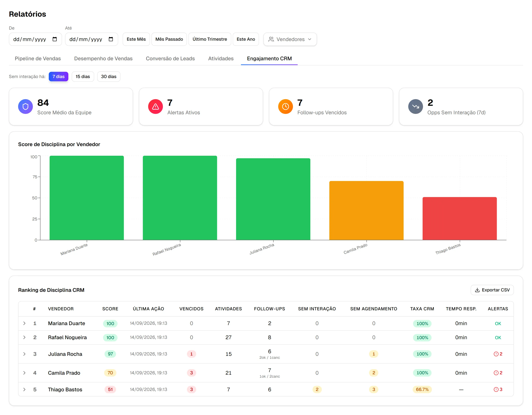The width and height of the screenshot is (532, 415).
Task: Expand the Juliana Rocha row
Action: (24, 354)
